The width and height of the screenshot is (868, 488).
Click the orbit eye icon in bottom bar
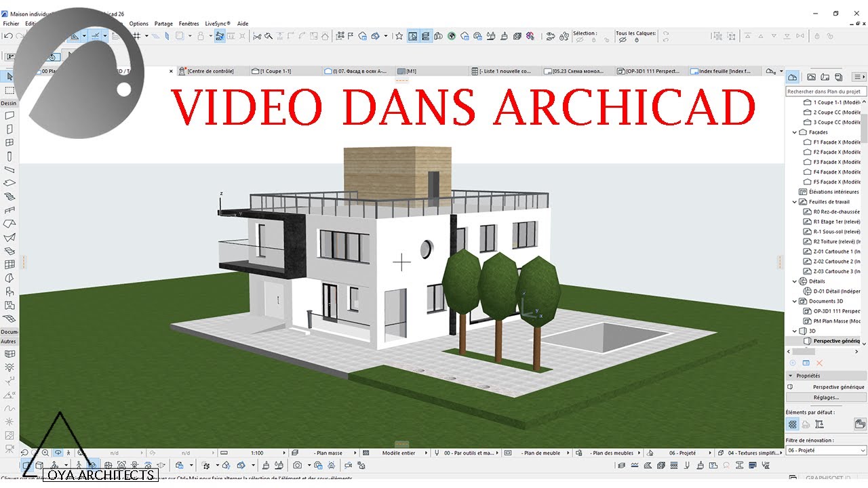coord(58,453)
